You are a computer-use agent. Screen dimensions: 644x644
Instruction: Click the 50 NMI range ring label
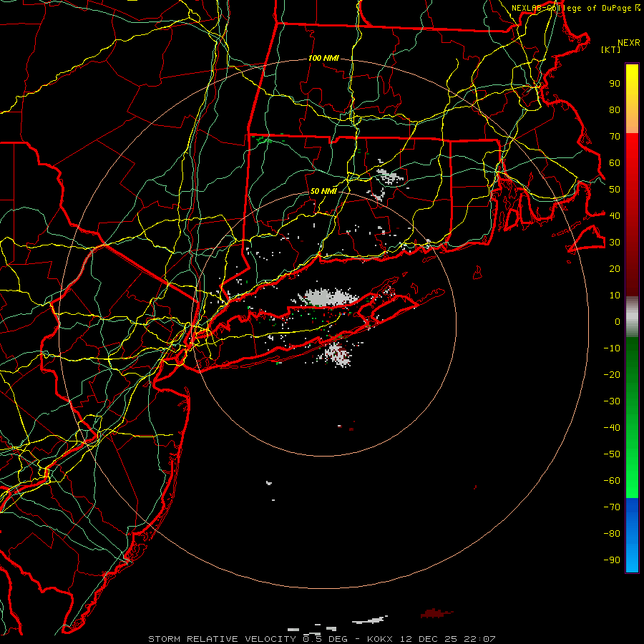[323, 191]
